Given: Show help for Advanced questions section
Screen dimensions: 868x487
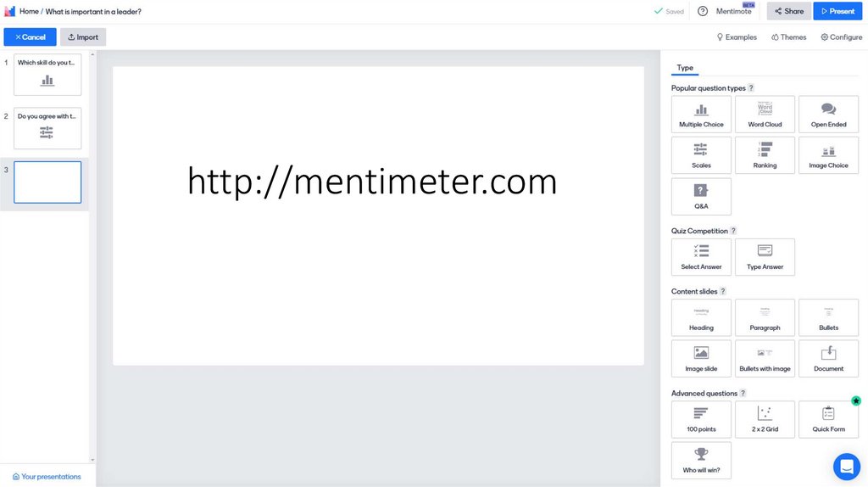Looking at the screenshot, I should (x=743, y=394).
